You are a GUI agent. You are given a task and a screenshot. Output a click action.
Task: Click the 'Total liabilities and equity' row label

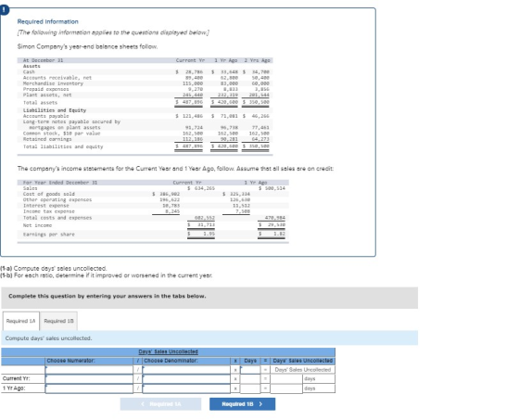[63, 146]
